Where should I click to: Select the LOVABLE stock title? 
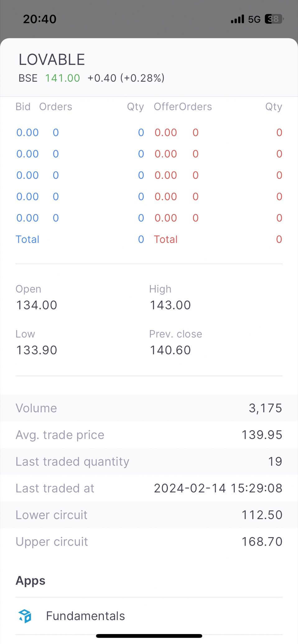[x=52, y=60]
